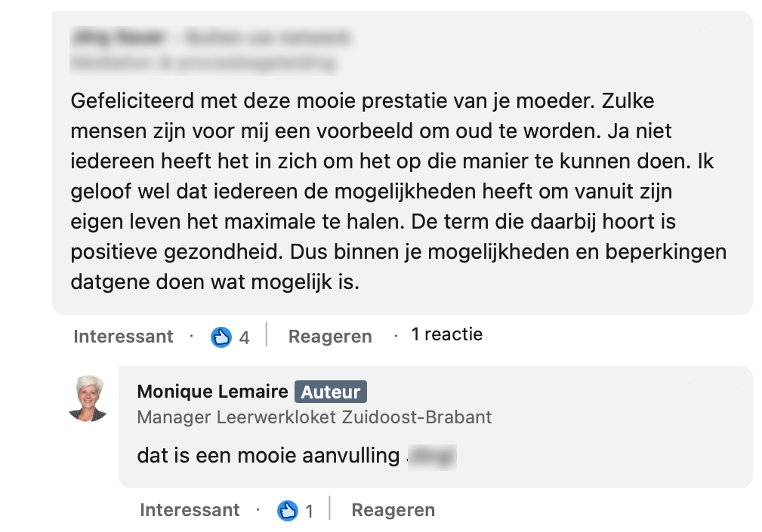
Task: Click the Auteur badge
Action: 331,392
